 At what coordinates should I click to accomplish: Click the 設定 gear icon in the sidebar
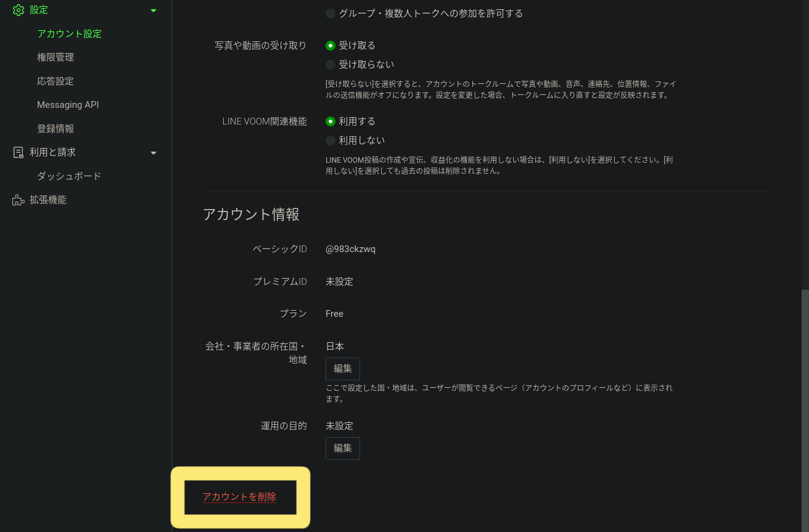tap(18, 9)
